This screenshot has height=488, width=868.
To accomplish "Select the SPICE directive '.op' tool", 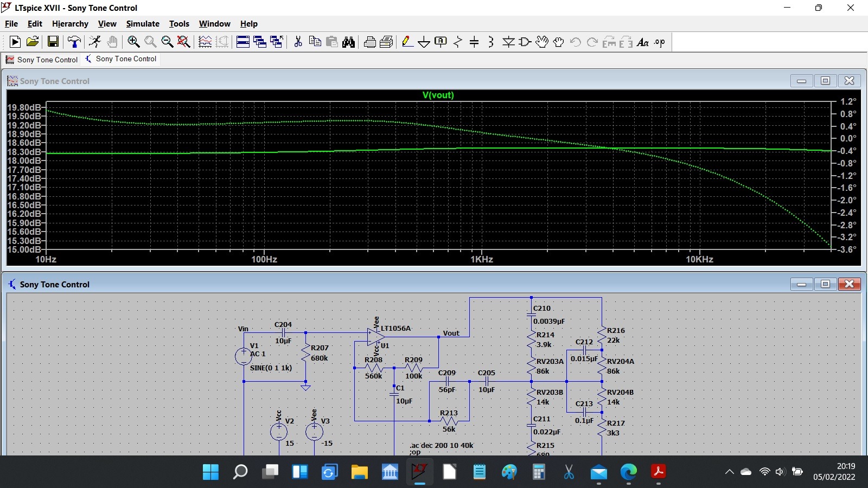I will pos(660,42).
